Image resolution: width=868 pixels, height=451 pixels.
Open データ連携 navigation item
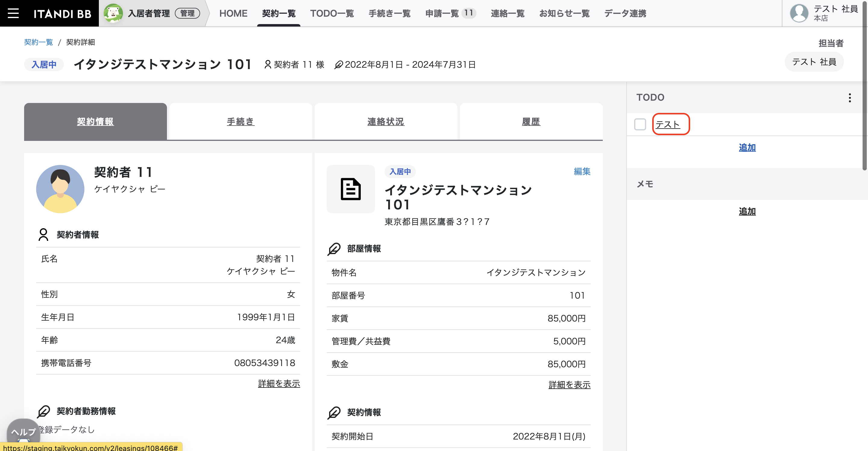click(625, 14)
